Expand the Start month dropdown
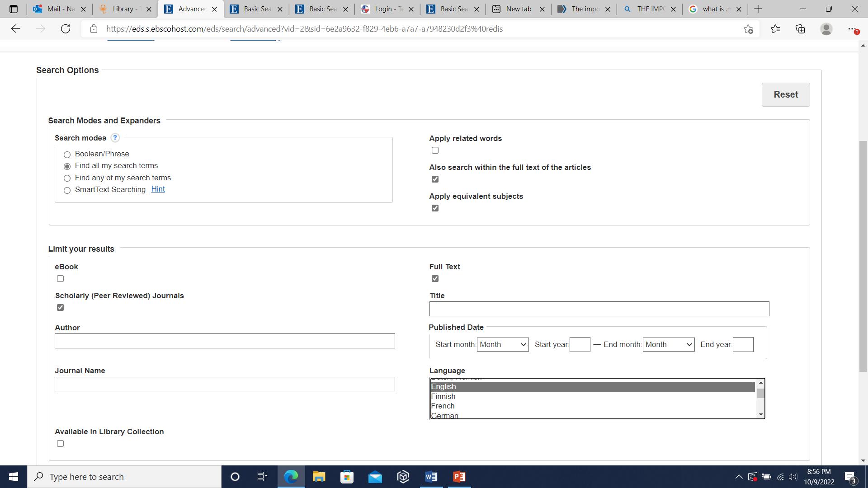Viewport: 868px width, 488px height. [502, 345]
